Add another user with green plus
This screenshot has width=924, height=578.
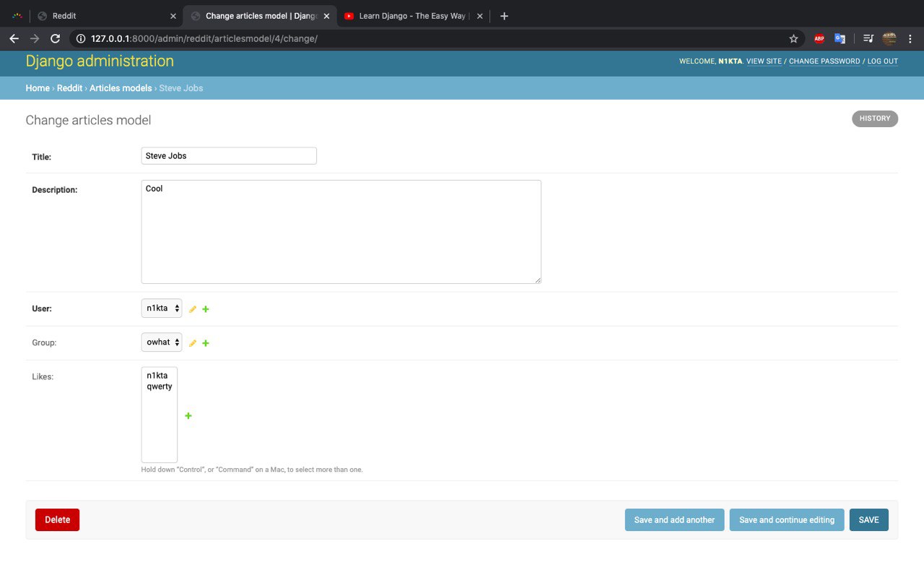pyautogui.click(x=206, y=309)
